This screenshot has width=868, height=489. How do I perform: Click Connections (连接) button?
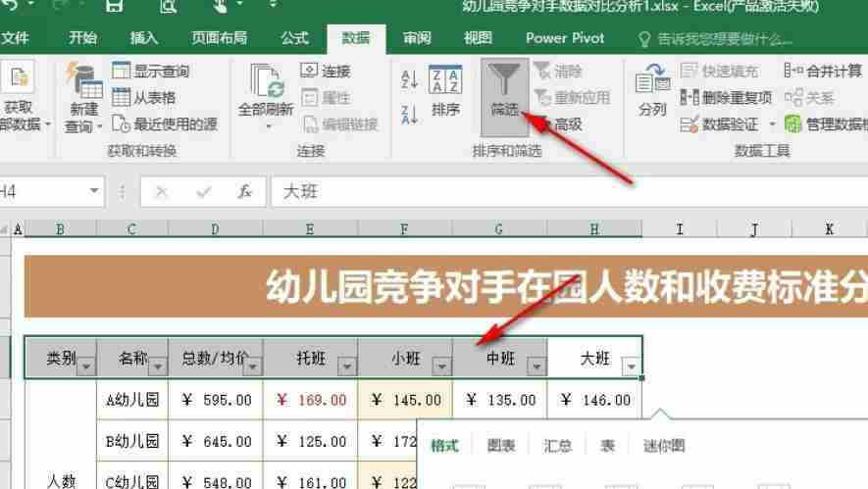(326, 72)
